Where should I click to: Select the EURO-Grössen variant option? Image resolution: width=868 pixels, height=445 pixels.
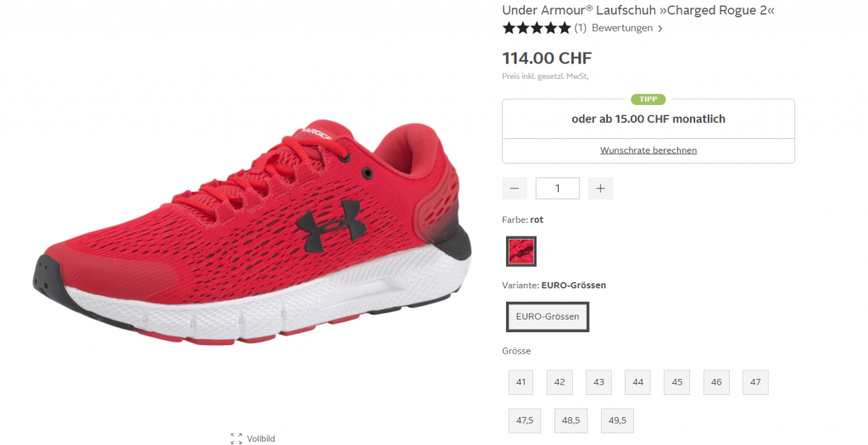click(x=548, y=317)
